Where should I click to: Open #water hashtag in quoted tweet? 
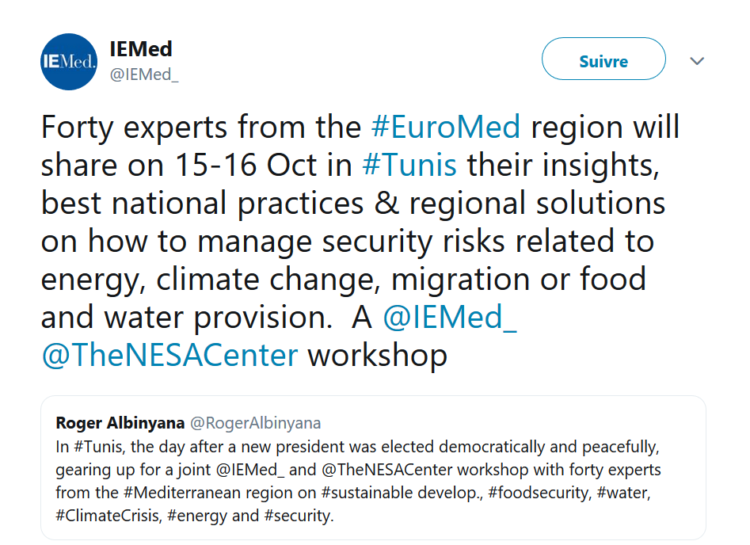tap(624, 492)
